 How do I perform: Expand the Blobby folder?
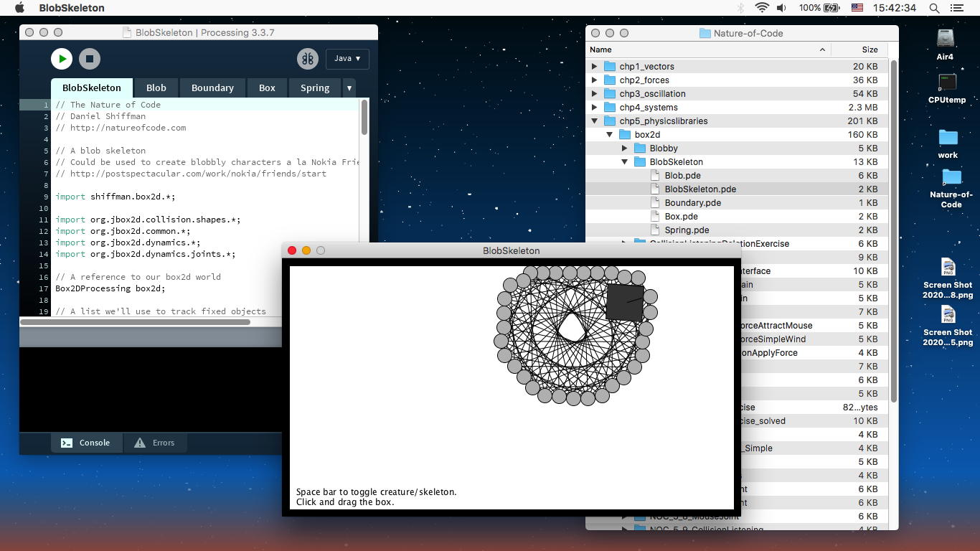624,149
